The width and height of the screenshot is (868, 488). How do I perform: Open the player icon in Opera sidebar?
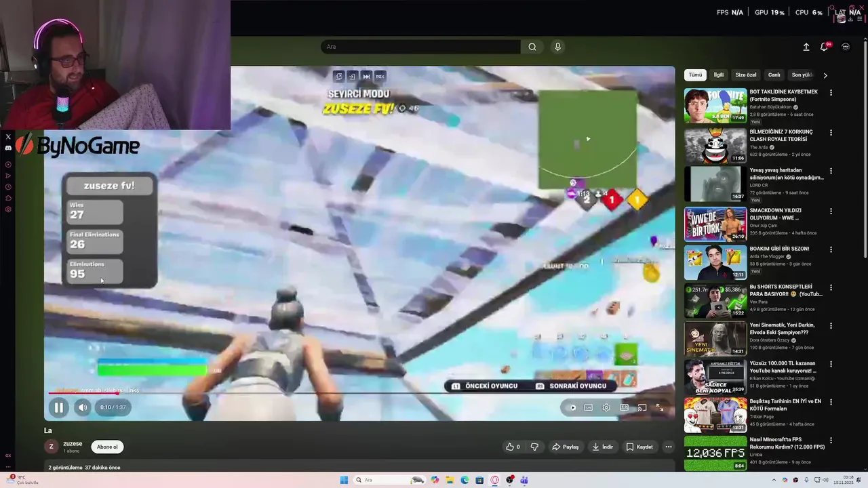(x=8, y=165)
